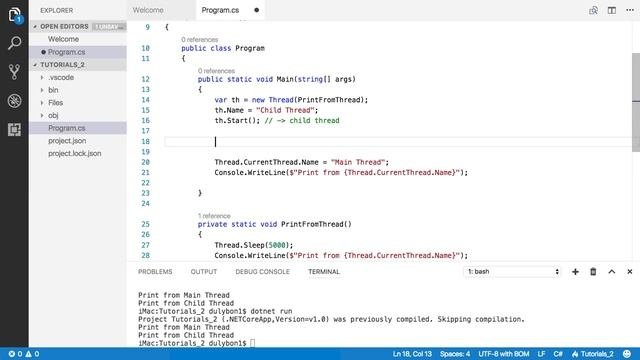Click '0 references' lens above Program class
The width and height of the screenshot is (640, 360).
[x=200, y=40]
